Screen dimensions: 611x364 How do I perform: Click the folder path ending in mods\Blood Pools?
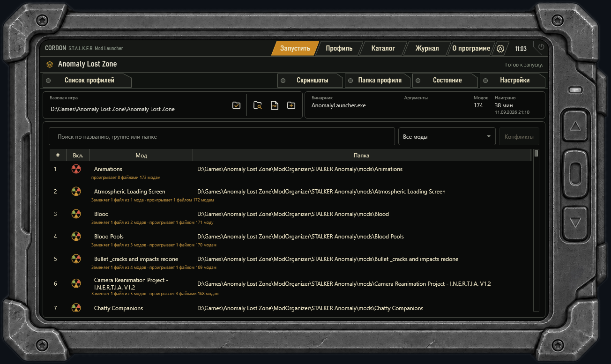[x=300, y=237]
